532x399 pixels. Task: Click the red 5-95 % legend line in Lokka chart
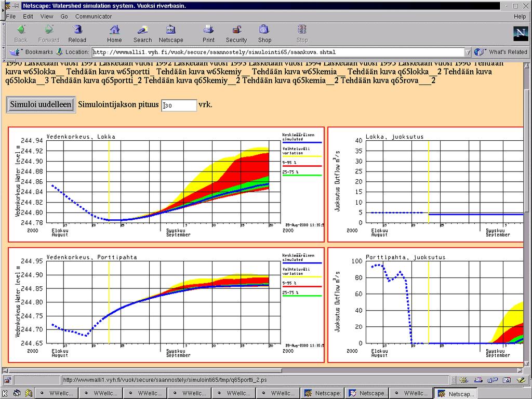(x=302, y=166)
